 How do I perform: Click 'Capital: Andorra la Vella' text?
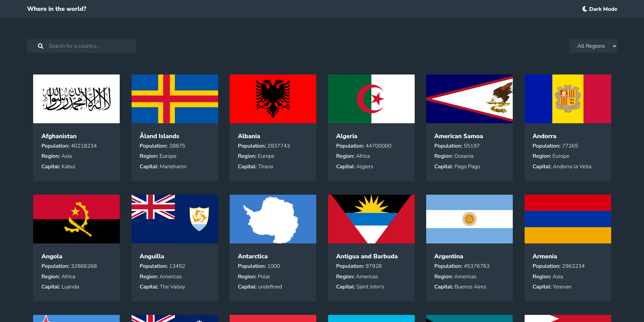pyautogui.click(x=562, y=167)
